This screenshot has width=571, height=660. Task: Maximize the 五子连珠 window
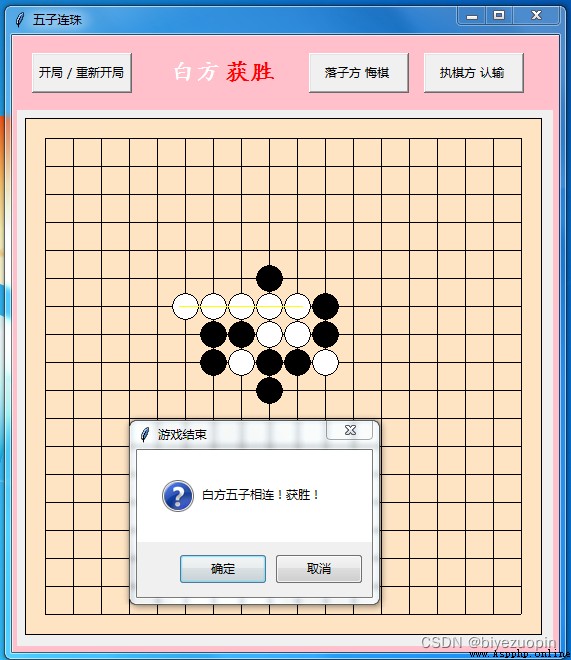[x=499, y=16]
